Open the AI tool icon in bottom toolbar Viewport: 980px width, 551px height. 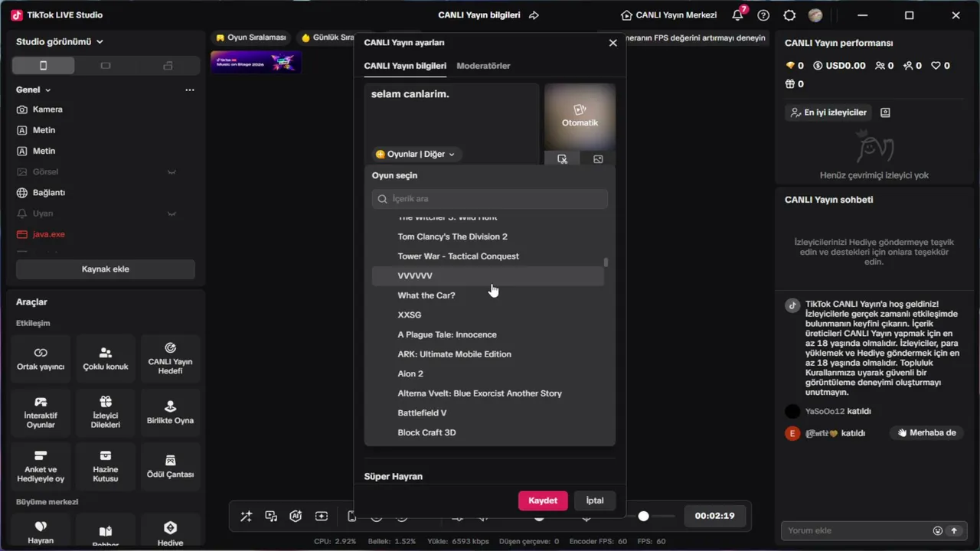(x=296, y=517)
